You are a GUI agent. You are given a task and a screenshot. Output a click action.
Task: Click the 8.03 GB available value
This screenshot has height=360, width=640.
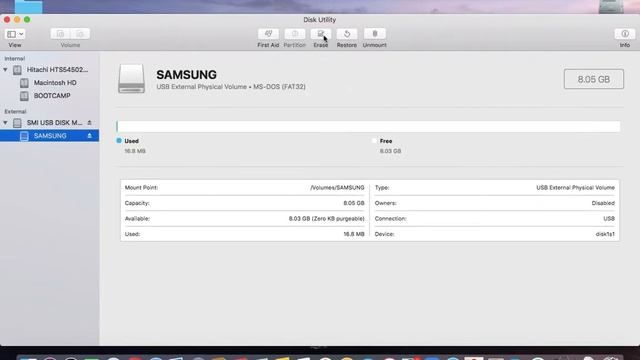click(x=327, y=219)
